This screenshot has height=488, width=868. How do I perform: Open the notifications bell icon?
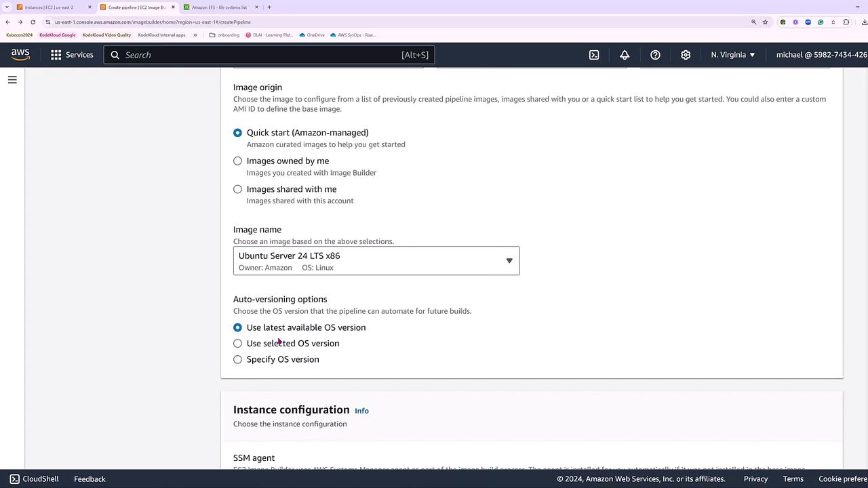tap(625, 55)
